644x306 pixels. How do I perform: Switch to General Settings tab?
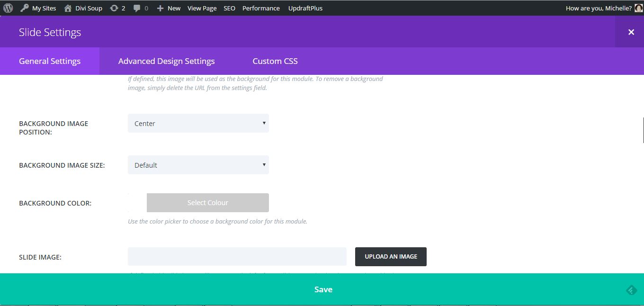pos(50,61)
